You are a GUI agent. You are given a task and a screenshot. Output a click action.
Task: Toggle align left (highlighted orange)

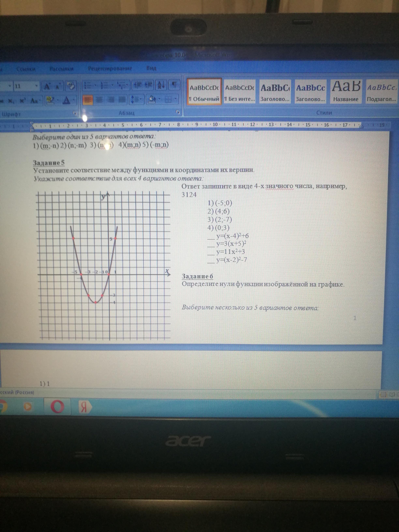pyautogui.click(x=88, y=100)
